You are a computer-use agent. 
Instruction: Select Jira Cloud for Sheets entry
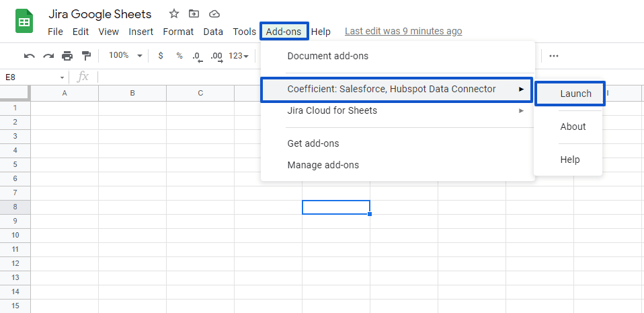tap(397, 110)
